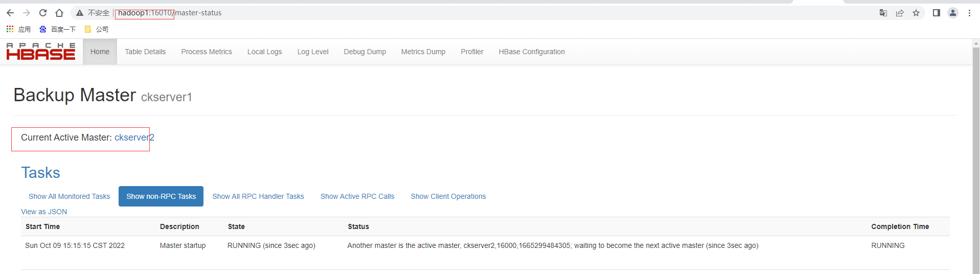Image resolution: width=980 pixels, height=274 pixels.
Task: Select the RUNNING completion time cell
Action: click(888, 245)
